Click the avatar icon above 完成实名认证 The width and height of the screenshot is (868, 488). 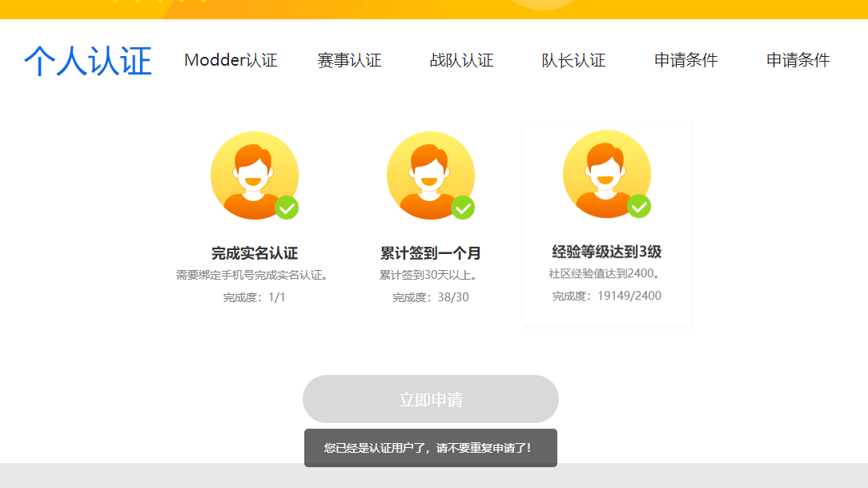254,175
